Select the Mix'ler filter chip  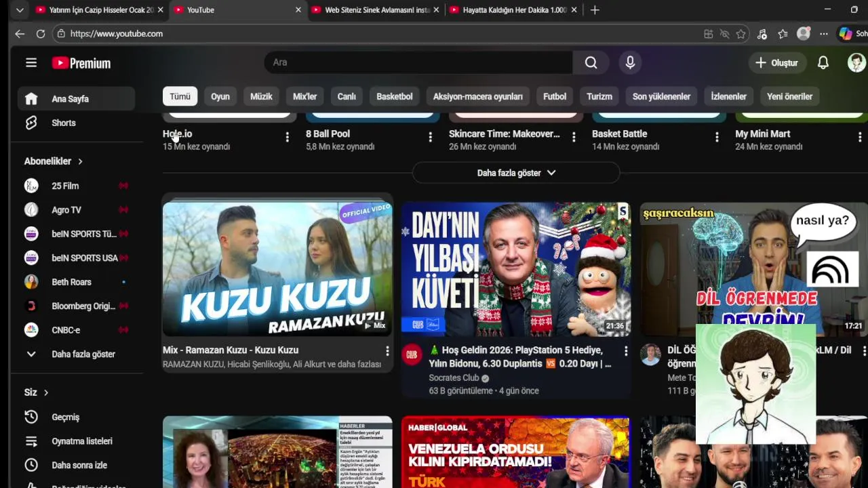(x=304, y=96)
